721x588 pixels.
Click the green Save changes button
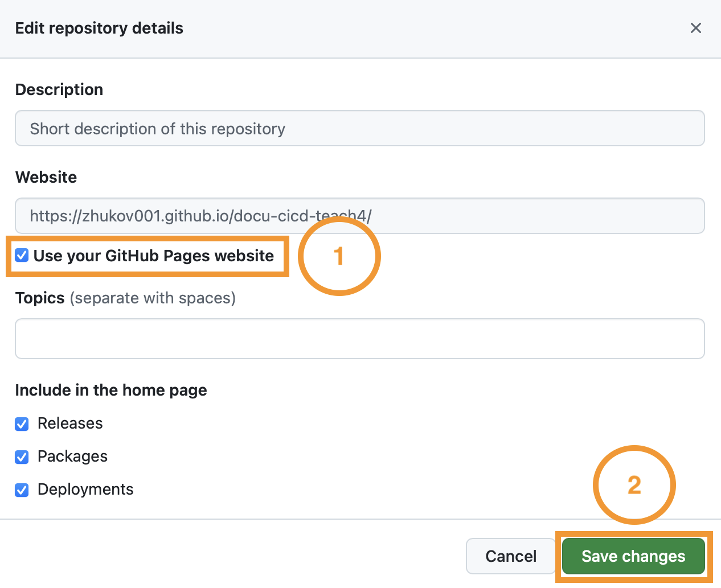633,556
